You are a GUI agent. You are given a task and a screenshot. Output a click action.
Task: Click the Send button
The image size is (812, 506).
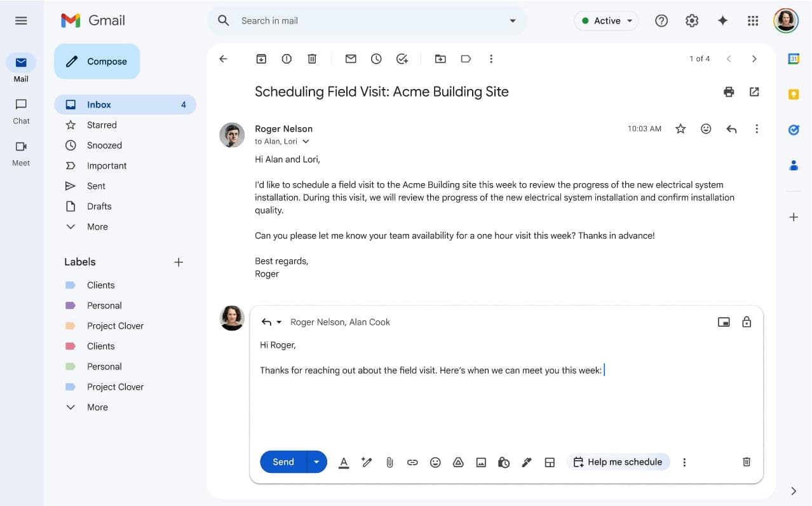[x=283, y=462]
